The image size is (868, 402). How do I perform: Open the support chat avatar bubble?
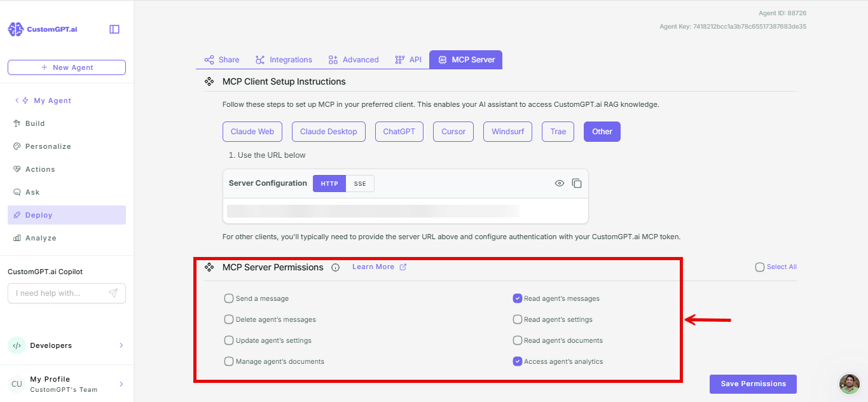coord(850,384)
